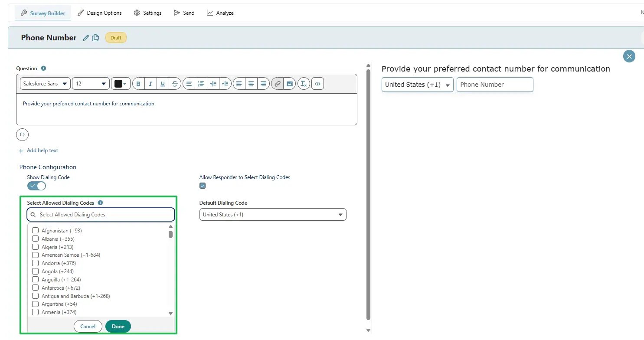This screenshot has height=340, width=644.
Task: Insert a hyperlink in the question
Action: 277,84
